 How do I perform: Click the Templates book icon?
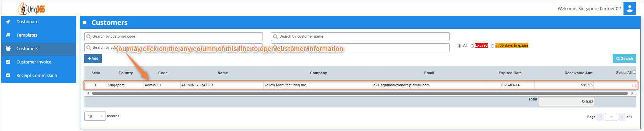tap(8, 35)
